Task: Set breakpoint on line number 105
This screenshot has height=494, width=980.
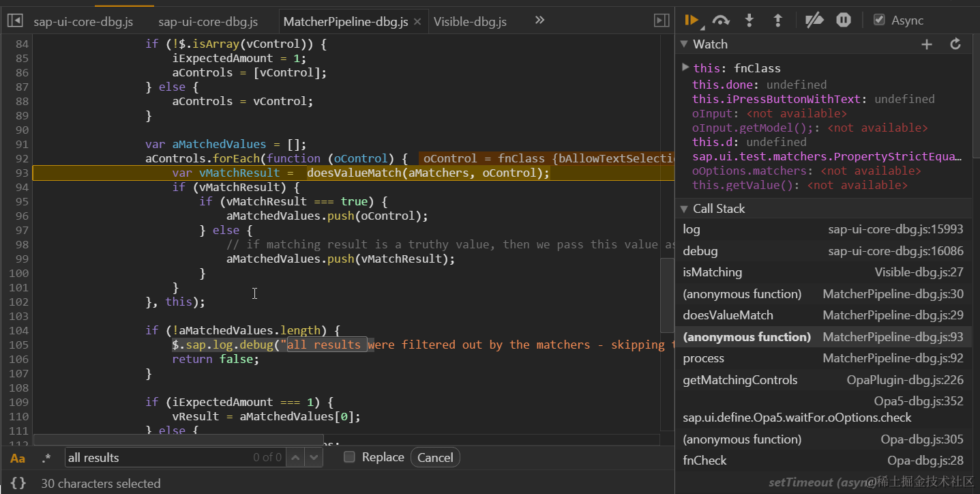Action: (x=17, y=345)
